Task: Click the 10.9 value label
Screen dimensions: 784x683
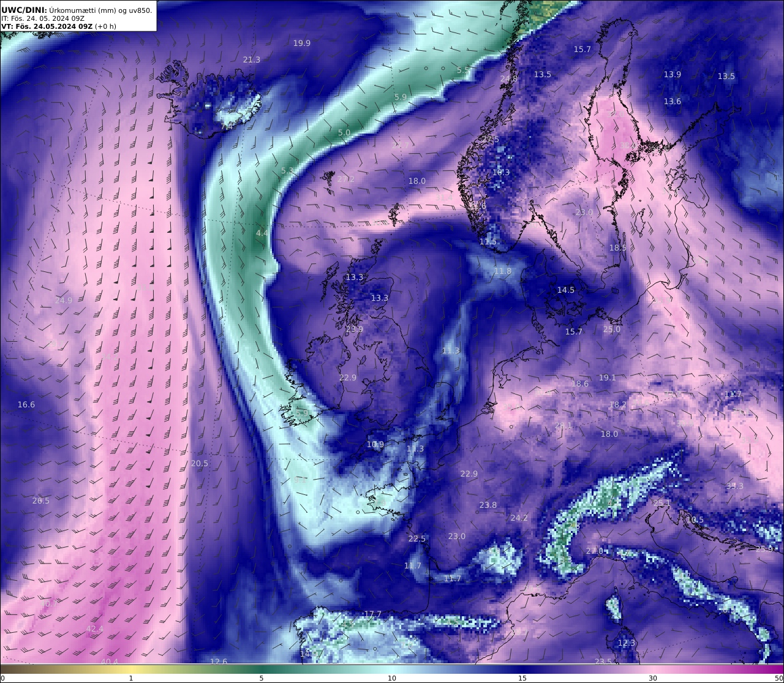Action: coord(375,445)
